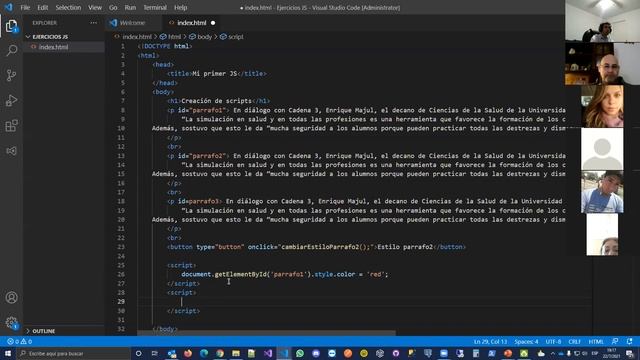Open WhatsApp from taskbar

pyautogui.click(x=300, y=353)
